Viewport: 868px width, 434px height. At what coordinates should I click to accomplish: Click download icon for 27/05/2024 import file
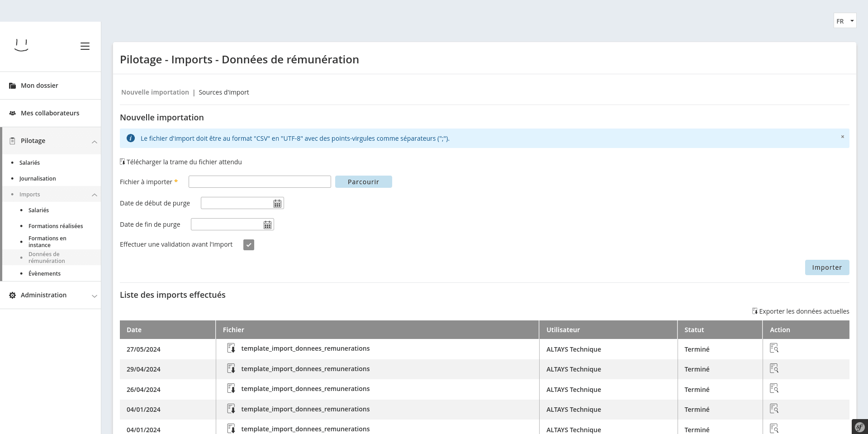pyautogui.click(x=231, y=348)
